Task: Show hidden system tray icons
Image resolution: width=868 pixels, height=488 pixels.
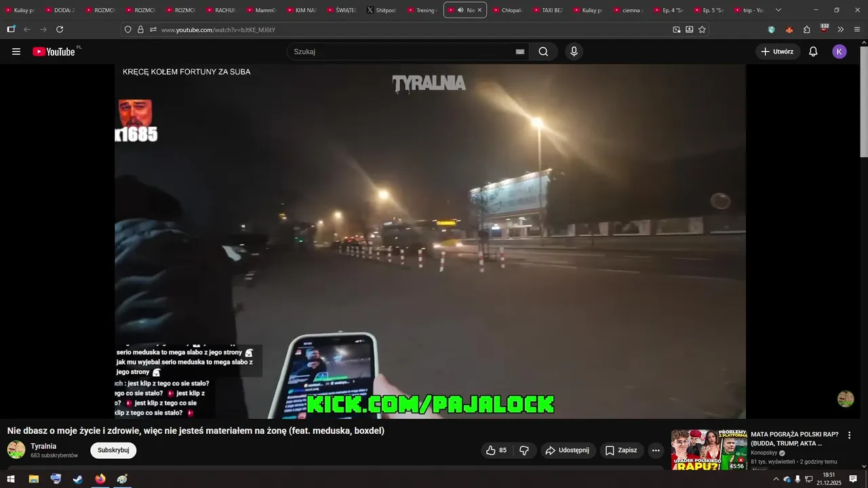Action: pyautogui.click(x=776, y=479)
